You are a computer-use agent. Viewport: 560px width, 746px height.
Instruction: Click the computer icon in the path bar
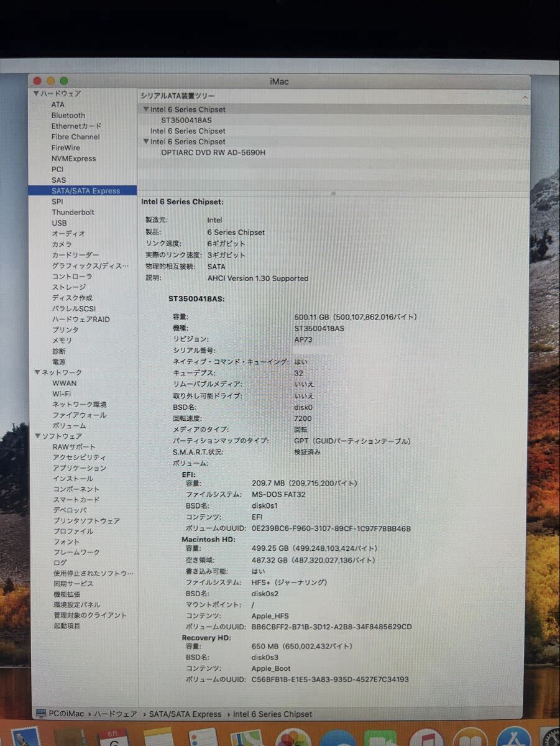click(40, 713)
